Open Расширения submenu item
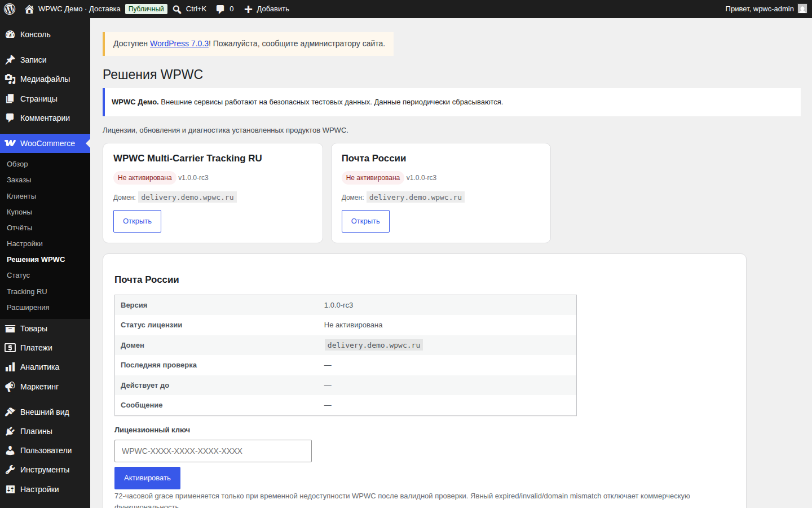Screen dimensions: 812x508 (x=28, y=308)
